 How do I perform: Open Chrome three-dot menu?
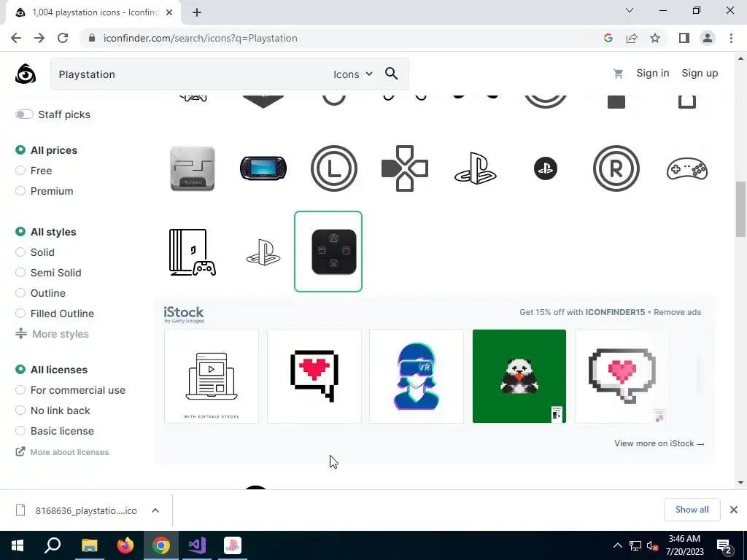click(x=731, y=38)
